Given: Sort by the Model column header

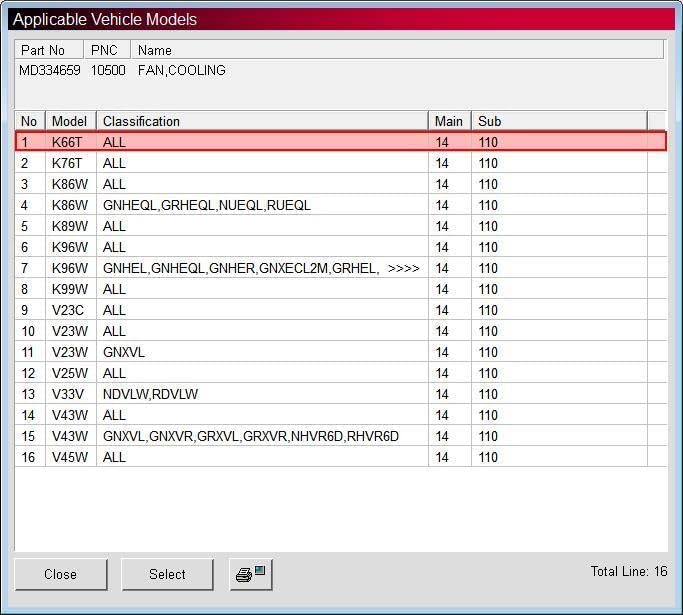Looking at the screenshot, I should [71, 121].
